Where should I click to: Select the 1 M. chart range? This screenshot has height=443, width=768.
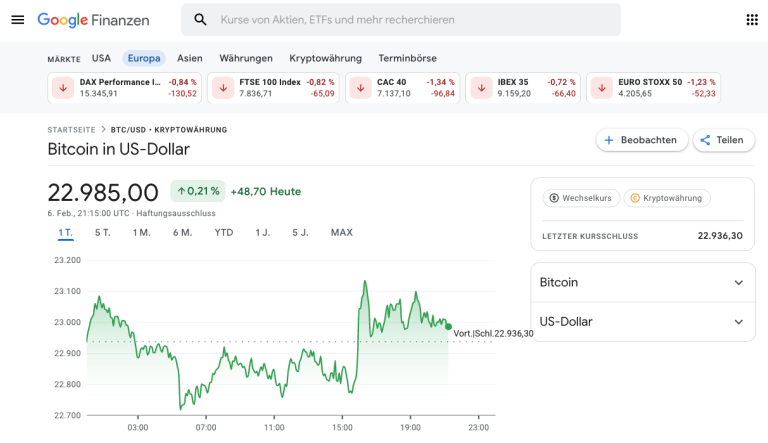[142, 233]
